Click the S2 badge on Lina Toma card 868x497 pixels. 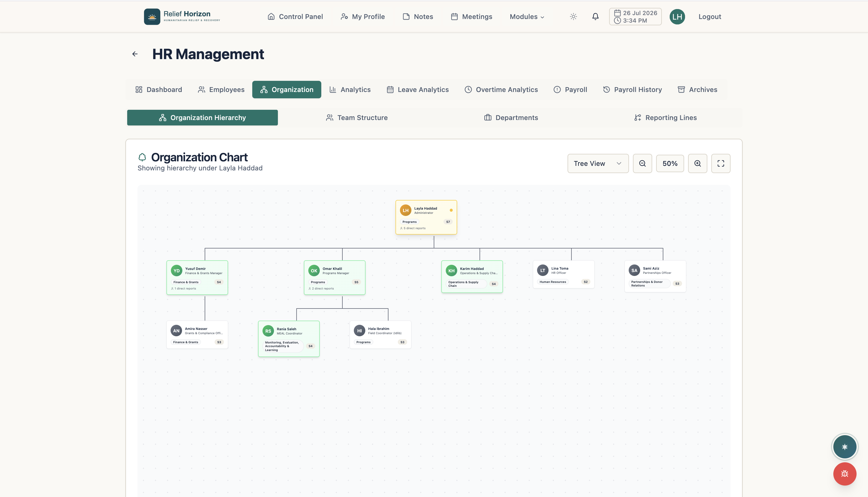(585, 282)
